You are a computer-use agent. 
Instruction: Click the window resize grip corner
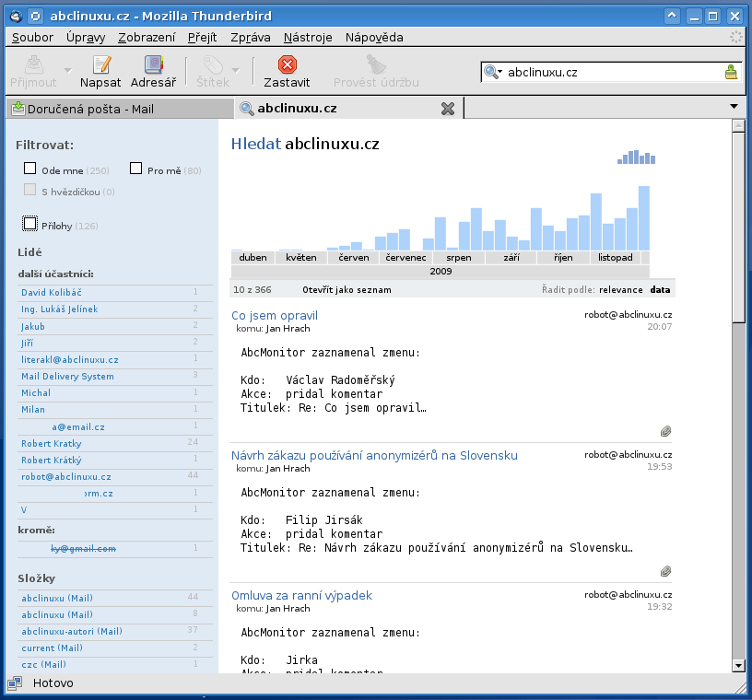[x=740, y=687]
